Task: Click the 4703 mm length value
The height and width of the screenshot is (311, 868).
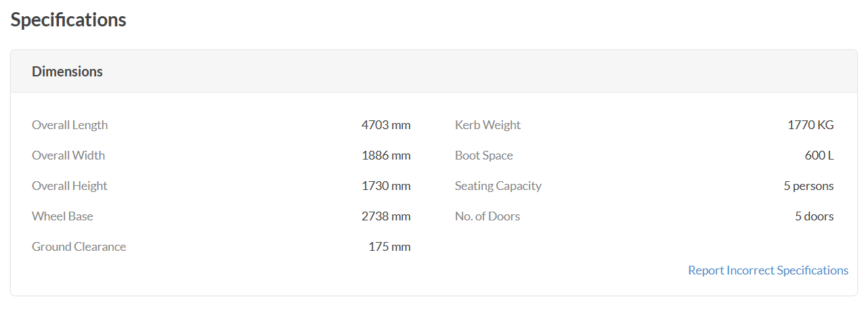Action: click(x=386, y=125)
